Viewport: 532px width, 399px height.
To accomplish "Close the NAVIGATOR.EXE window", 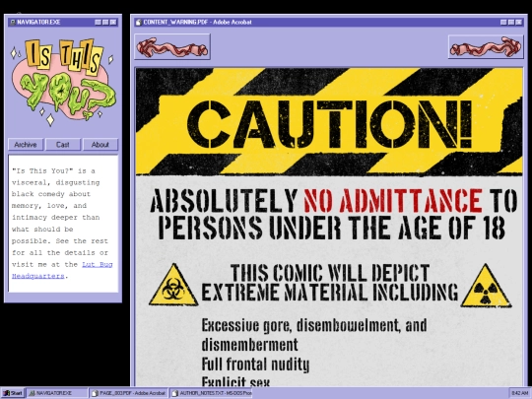I will 113,22.
